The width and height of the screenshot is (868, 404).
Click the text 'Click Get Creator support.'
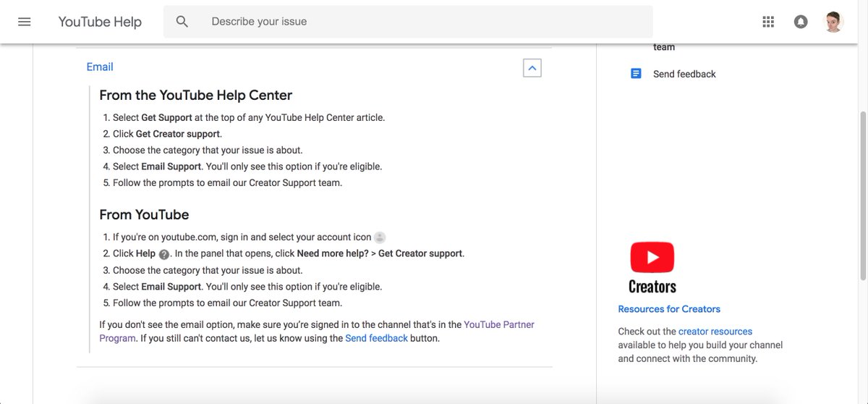coord(167,134)
